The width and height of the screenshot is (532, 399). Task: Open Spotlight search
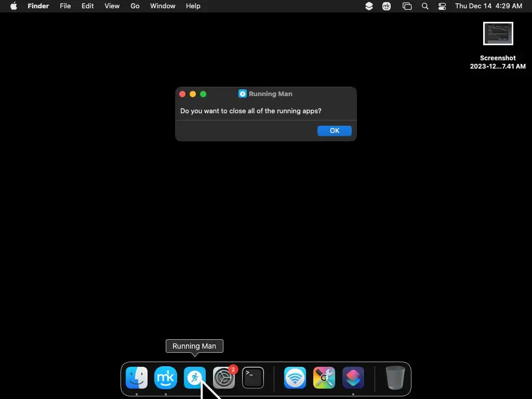point(425,6)
